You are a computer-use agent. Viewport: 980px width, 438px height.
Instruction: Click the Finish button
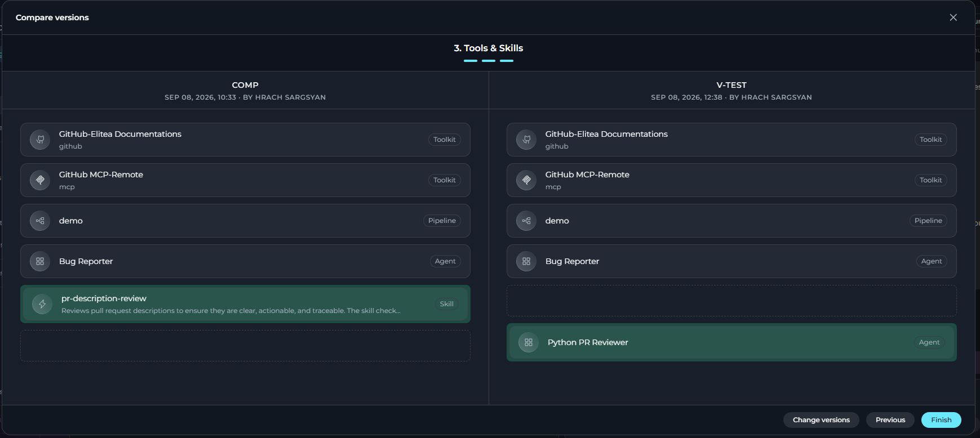[941, 420]
